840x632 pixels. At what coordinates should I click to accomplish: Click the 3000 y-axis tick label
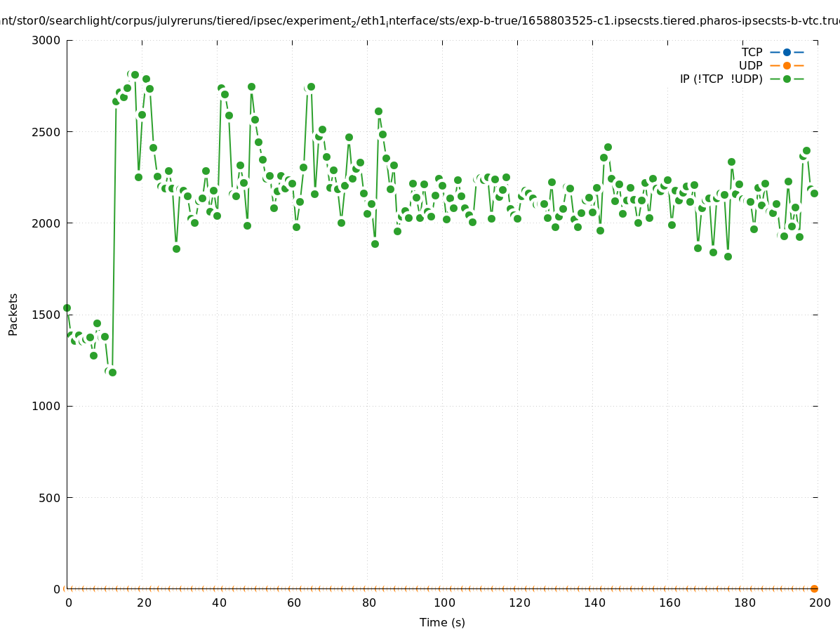pos(46,40)
